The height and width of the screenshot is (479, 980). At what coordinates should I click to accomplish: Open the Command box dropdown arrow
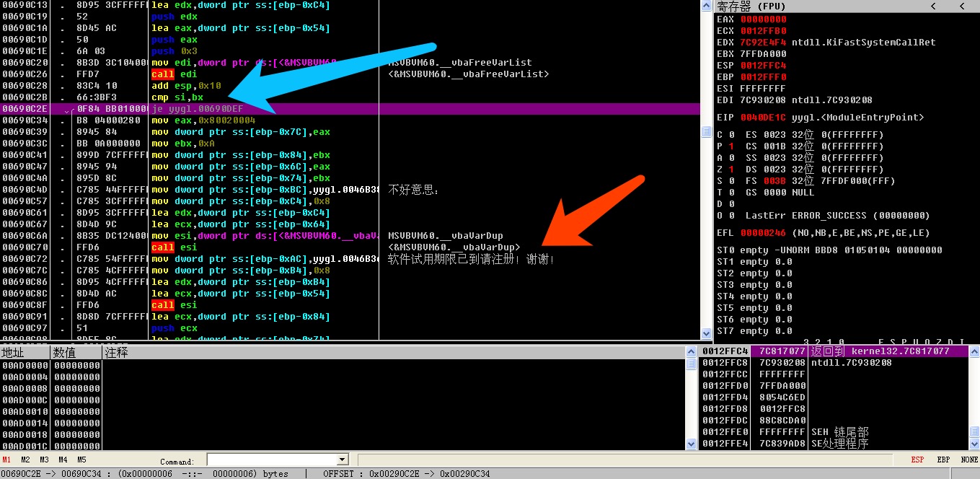[343, 460]
